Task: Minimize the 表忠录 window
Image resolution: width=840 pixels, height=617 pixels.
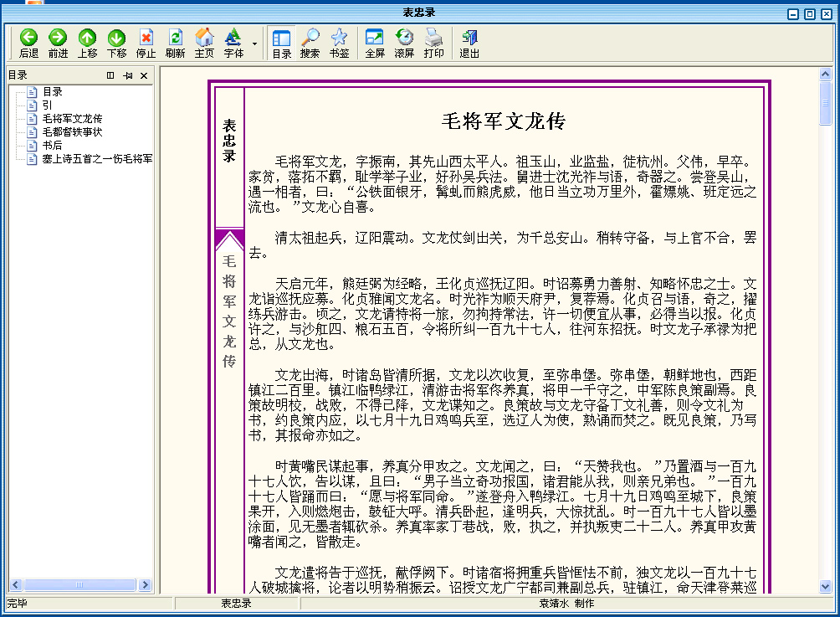Action: coord(793,14)
